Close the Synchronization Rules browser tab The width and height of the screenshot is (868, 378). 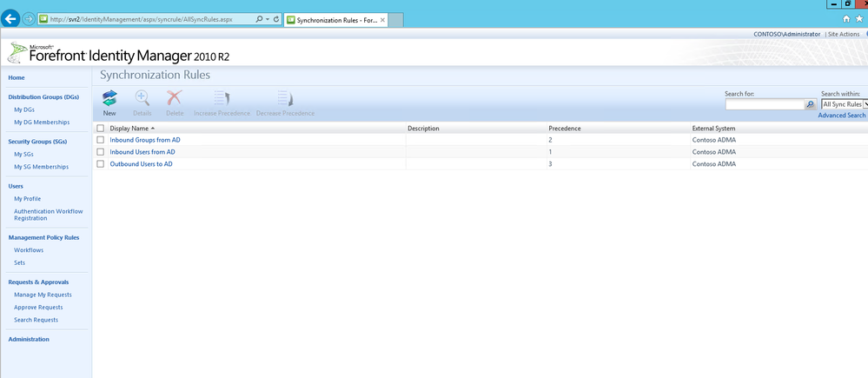(x=382, y=20)
